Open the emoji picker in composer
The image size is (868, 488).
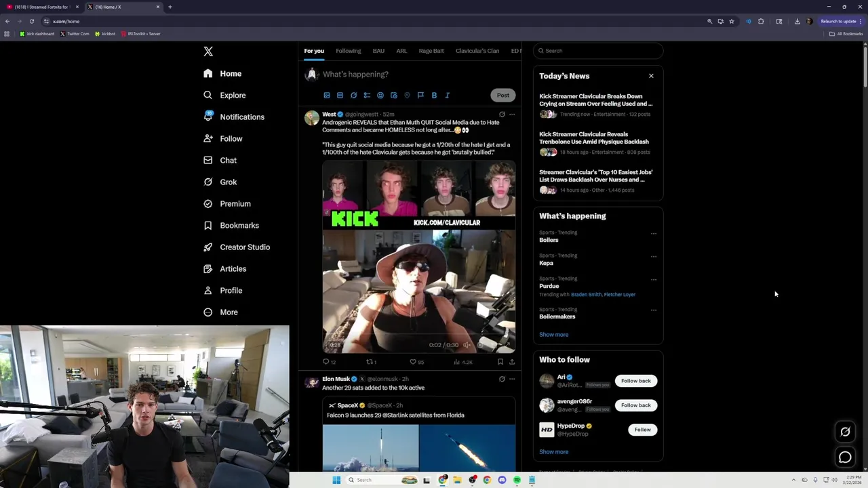[x=380, y=96]
